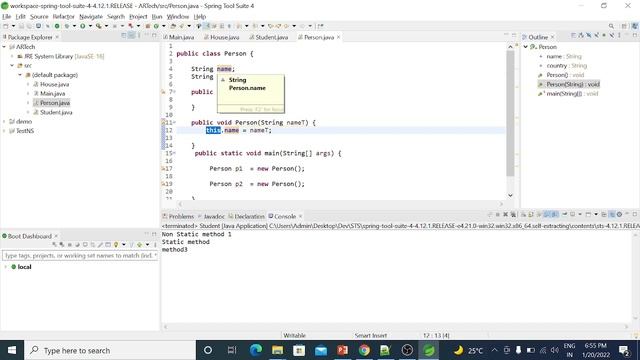The height and width of the screenshot is (360, 640).
Task: Select House.java in Package Explorer
Action: pos(54,84)
